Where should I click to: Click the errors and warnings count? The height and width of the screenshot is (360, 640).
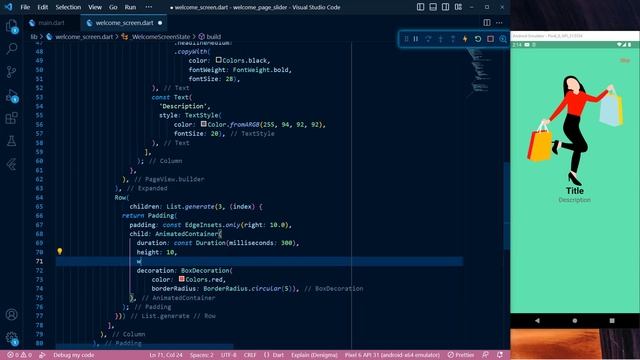coord(20,355)
